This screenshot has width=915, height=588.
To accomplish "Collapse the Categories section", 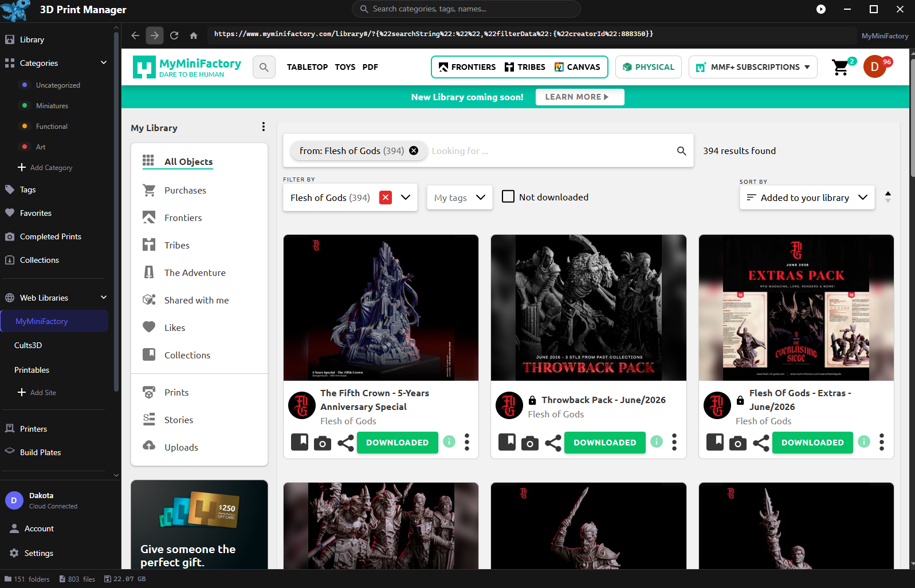I will 104,62.
